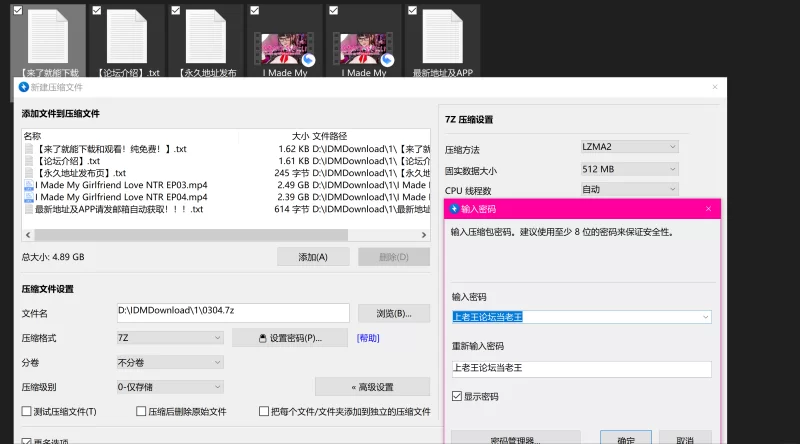
Task: Click the 设置密码(P)... button
Action: (290, 338)
